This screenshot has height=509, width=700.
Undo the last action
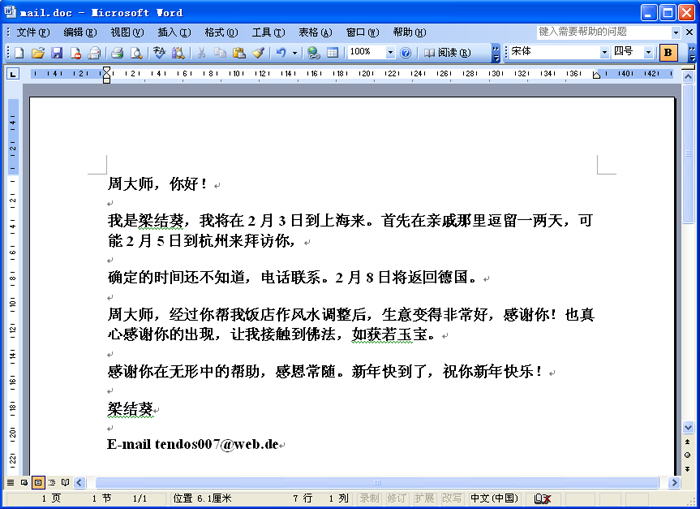pos(281,53)
